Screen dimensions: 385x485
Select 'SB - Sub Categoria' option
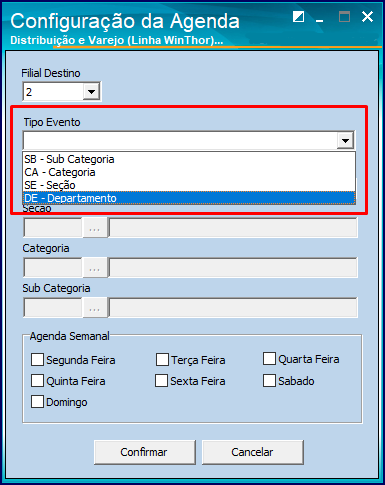[189, 159]
